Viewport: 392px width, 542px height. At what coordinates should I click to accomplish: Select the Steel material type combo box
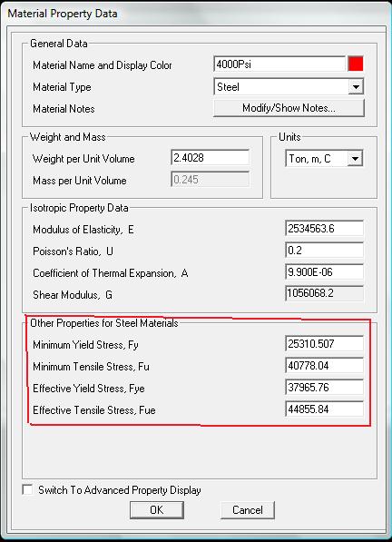coord(289,87)
